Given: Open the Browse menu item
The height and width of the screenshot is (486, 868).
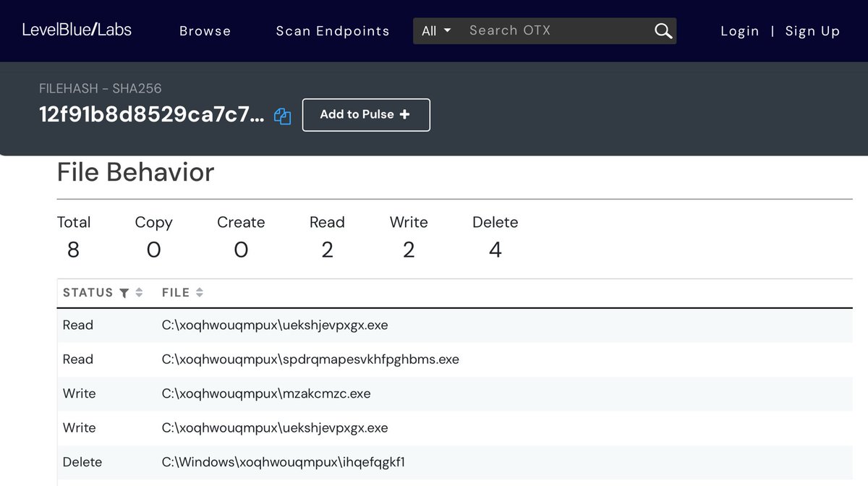Looking at the screenshot, I should click(x=205, y=31).
